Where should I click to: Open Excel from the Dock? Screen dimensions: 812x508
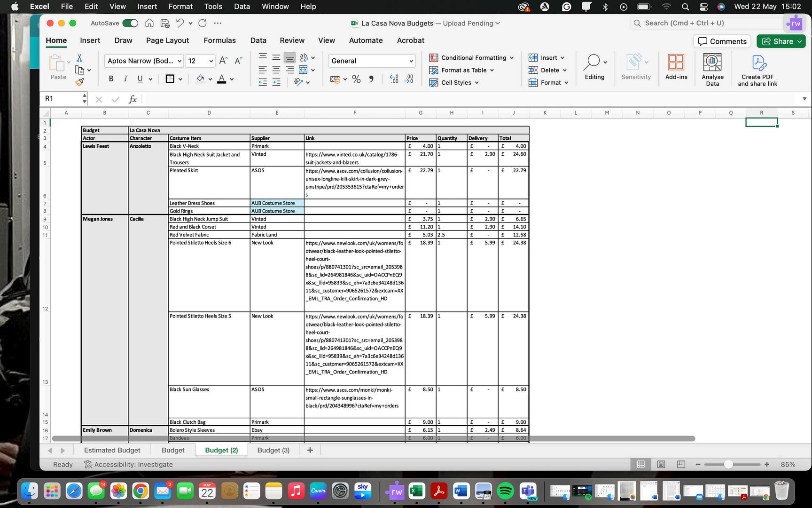pos(416,492)
